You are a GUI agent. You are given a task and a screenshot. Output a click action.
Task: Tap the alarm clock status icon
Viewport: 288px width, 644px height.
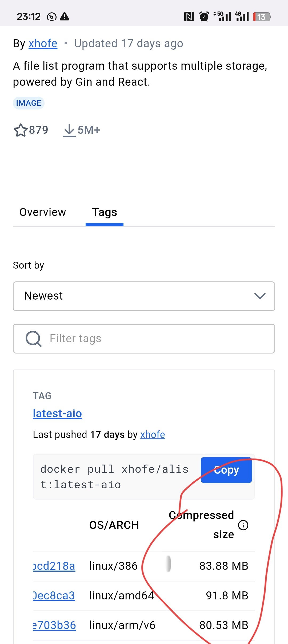(204, 17)
